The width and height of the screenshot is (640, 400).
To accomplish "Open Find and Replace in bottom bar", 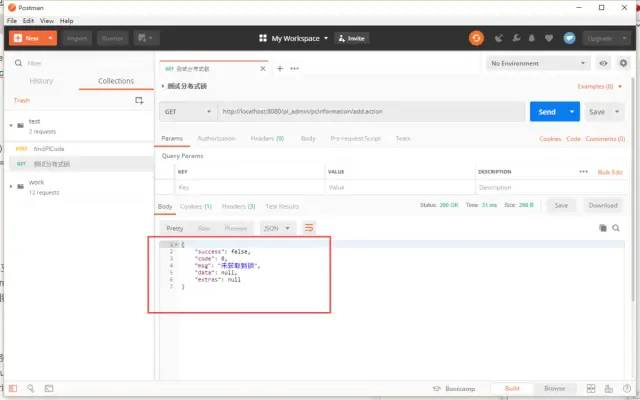I will 31,388.
